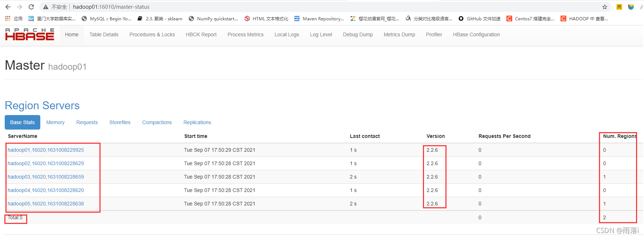
Task: Open the 分类对比高级语言 bookmark
Action: pyautogui.click(x=429, y=19)
